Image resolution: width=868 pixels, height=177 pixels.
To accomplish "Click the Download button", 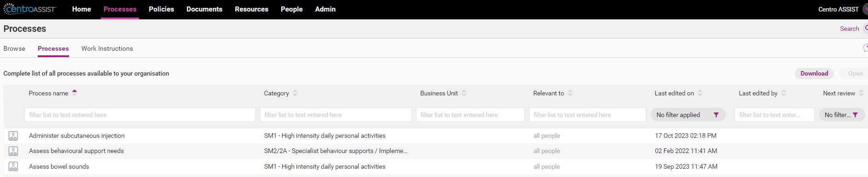I will point(814,73).
